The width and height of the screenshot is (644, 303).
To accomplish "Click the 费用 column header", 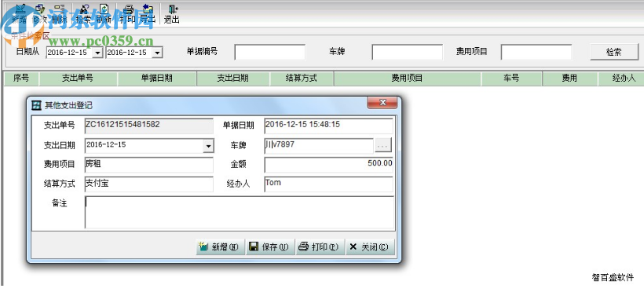I will click(570, 78).
